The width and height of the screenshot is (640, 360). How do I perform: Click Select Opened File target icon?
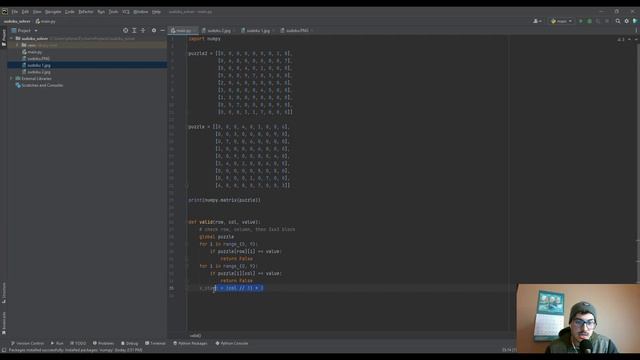[x=125, y=31]
